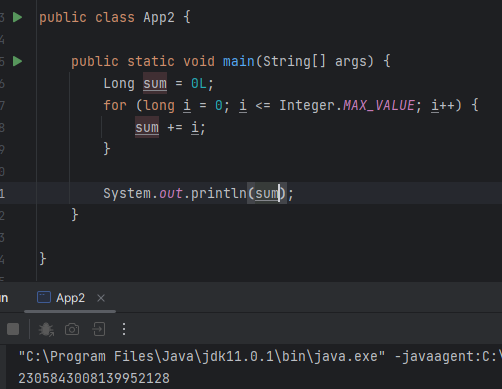Click 'Integer' in the loop condition
This screenshot has height=389, width=502.
307,105
